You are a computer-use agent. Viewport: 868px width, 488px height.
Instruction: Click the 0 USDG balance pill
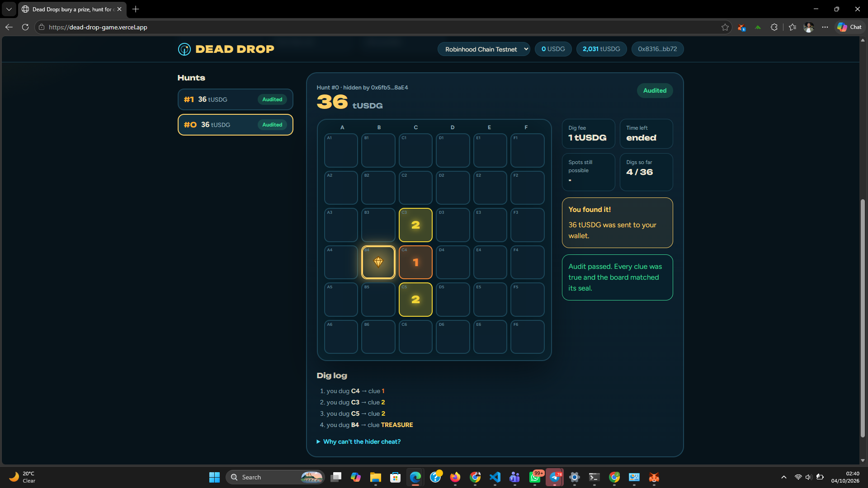point(553,49)
